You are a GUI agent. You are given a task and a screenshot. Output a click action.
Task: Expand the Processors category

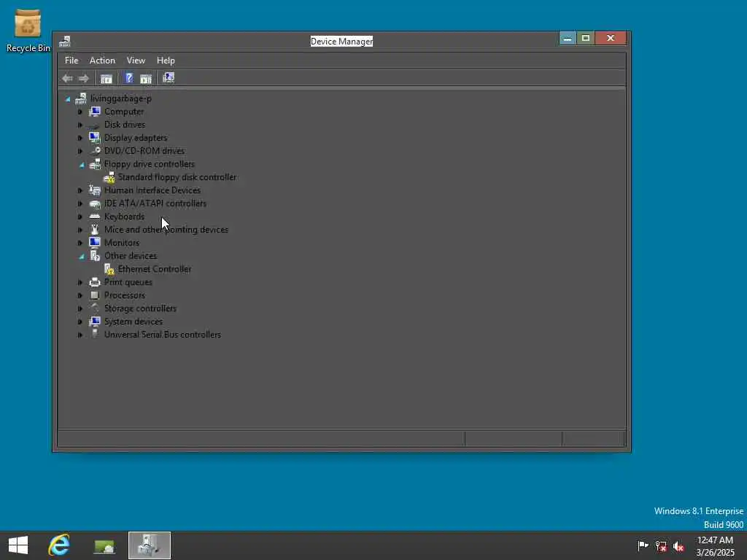[x=80, y=296]
